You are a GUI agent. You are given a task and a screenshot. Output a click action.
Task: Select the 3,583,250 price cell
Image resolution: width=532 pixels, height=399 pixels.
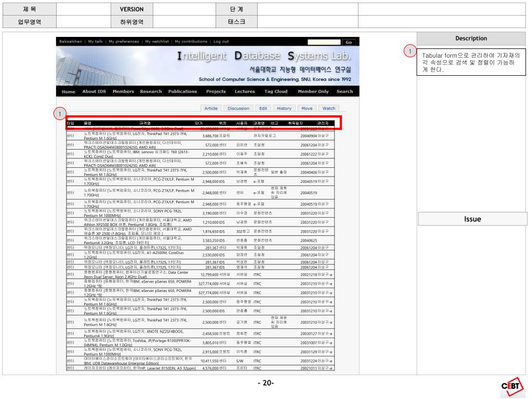210,241
